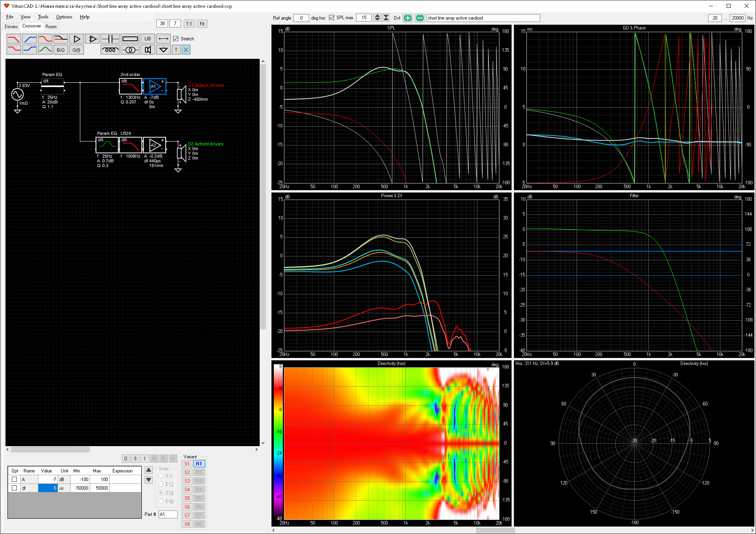Select the A1 amplifier block in schematic
The height and width of the screenshot is (534, 756).
(155, 86)
